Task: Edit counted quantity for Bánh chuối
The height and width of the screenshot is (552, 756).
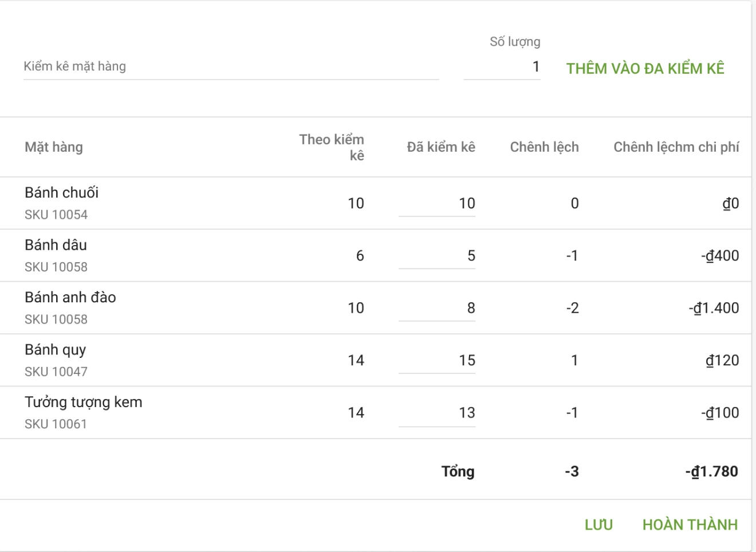Action: tap(438, 203)
